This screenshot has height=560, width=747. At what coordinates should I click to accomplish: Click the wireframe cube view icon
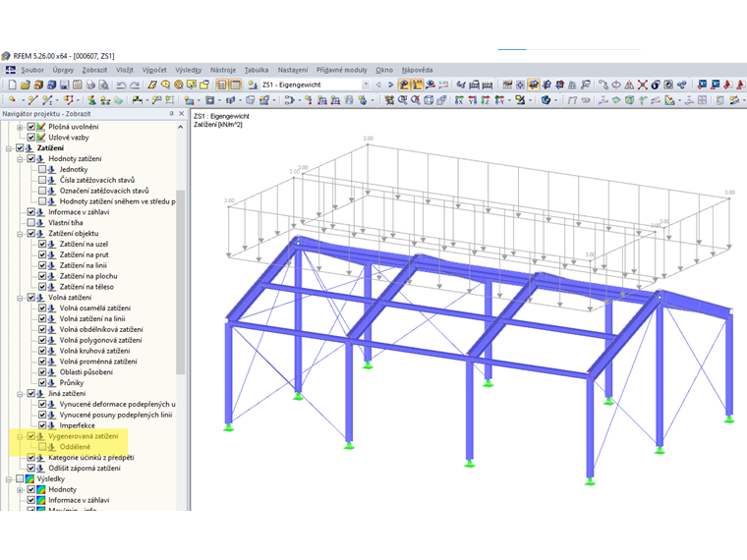(429, 100)
